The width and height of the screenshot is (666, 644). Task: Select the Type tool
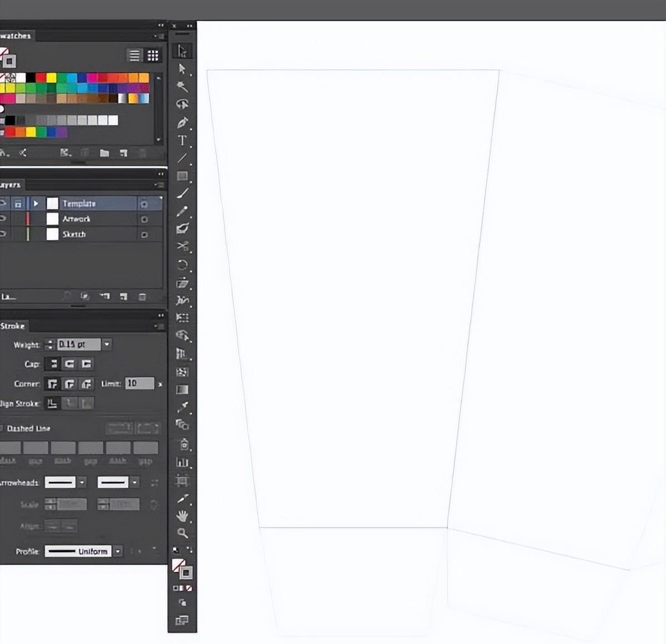pyautogui.click(x=182, y=140)
